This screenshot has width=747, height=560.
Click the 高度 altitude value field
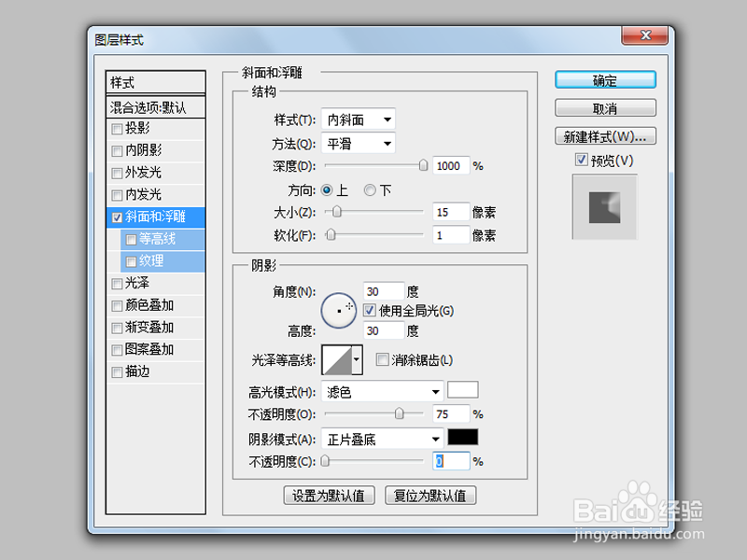pos(384,330)
